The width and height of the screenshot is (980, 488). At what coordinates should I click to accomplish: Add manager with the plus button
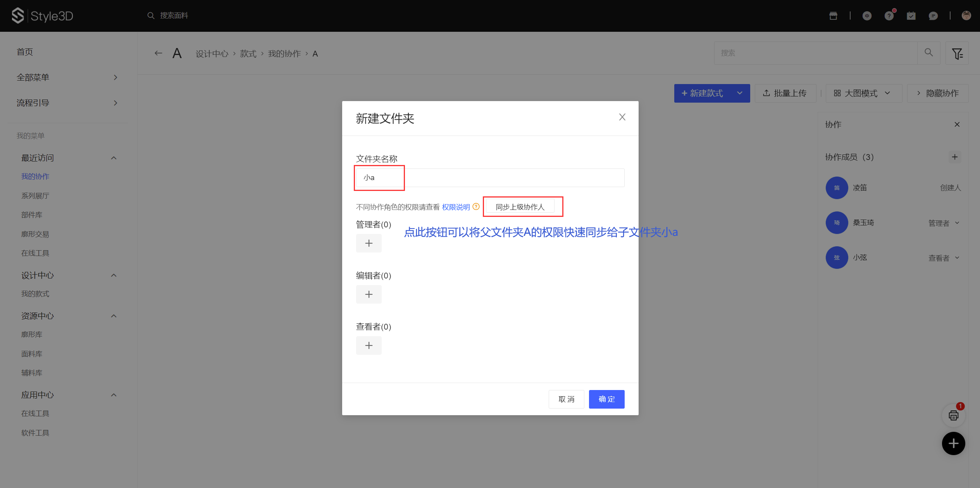[369, 243]
